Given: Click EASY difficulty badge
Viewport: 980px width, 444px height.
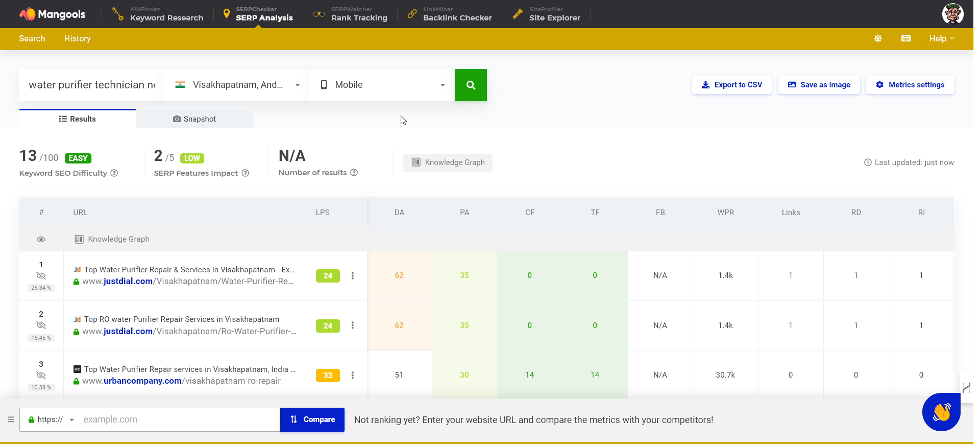Looking at the screenshot, I should 78,158.
